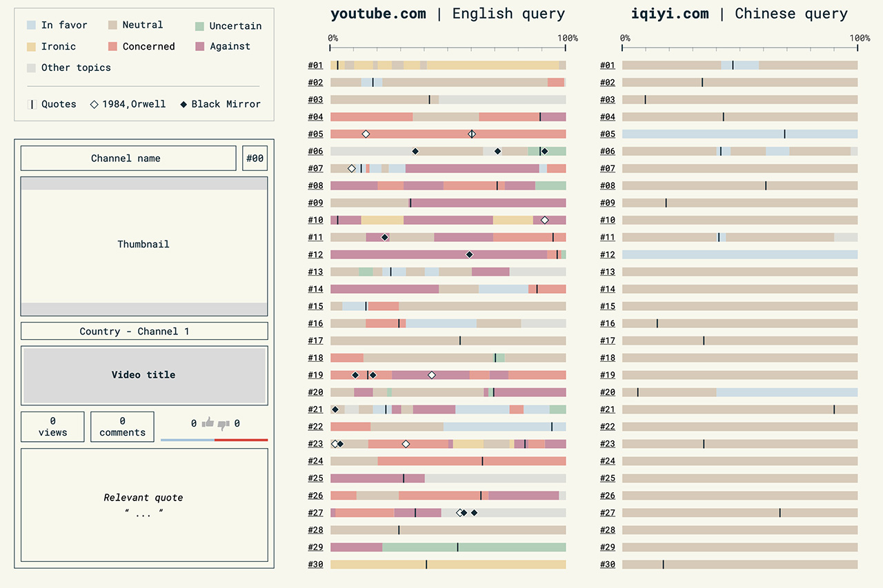Click the blue In favor bar in iqiyi row #12

(740, 254)
